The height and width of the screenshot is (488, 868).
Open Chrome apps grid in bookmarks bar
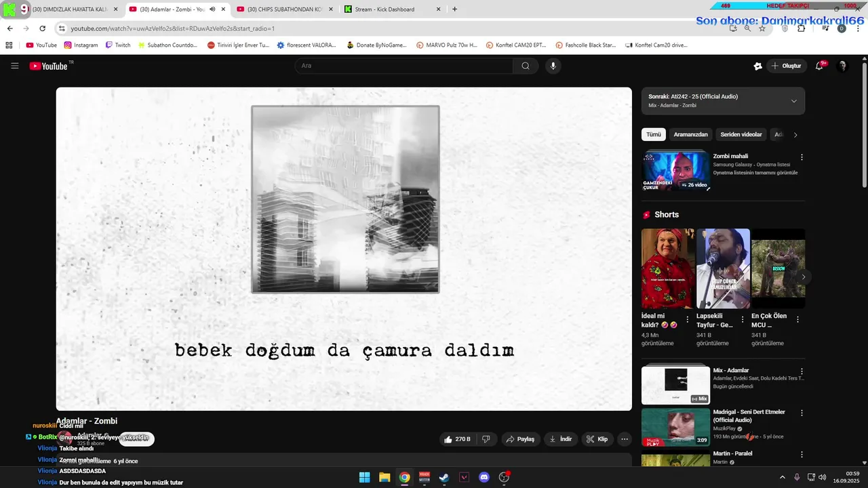point(9,45)
